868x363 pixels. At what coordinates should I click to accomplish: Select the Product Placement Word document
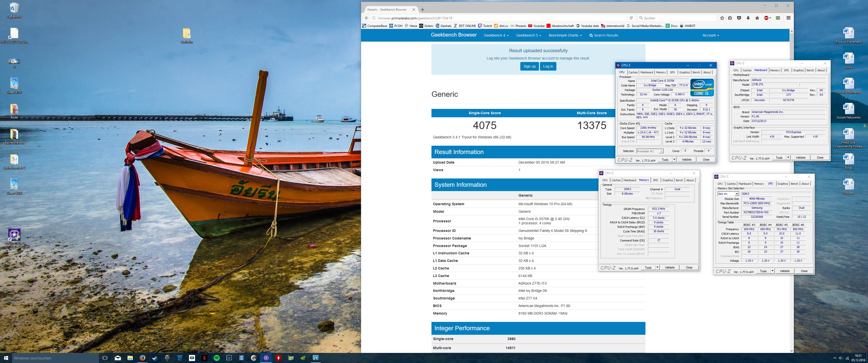click(848, 35)
